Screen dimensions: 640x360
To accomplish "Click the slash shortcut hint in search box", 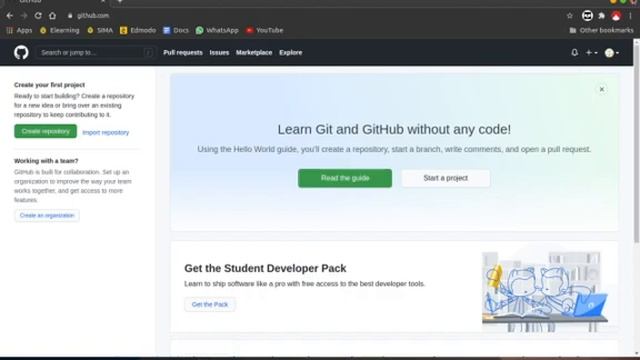I will (149, 53).
